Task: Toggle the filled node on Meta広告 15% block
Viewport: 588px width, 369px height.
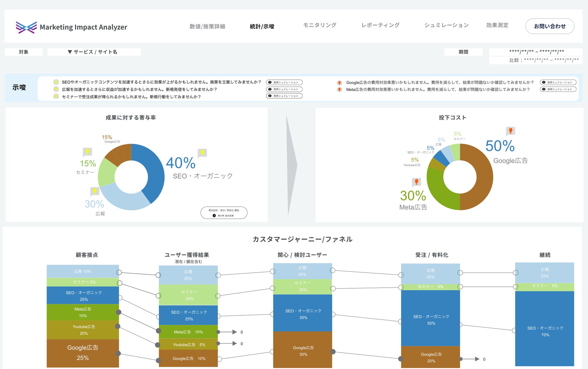Action: 119,312
